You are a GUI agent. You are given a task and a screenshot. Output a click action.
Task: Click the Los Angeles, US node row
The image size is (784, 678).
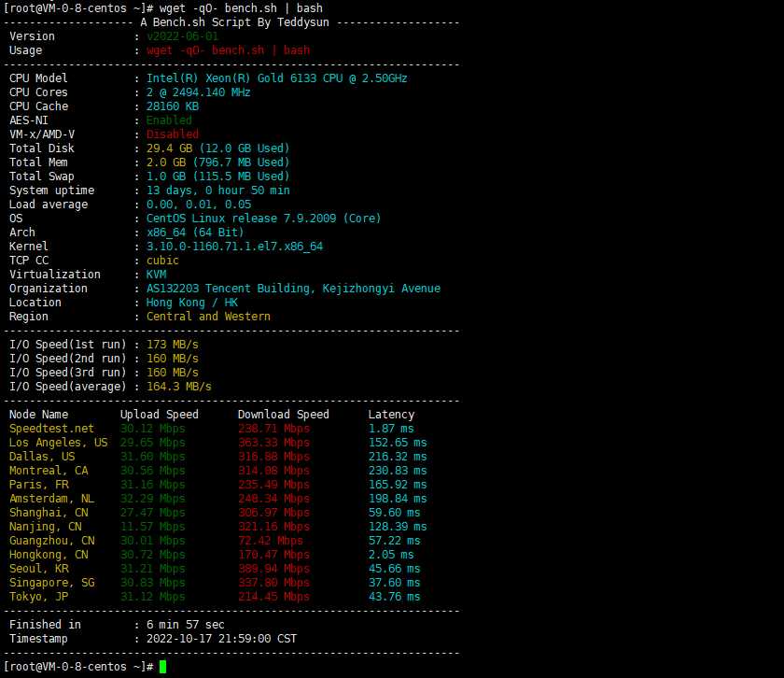58,443
